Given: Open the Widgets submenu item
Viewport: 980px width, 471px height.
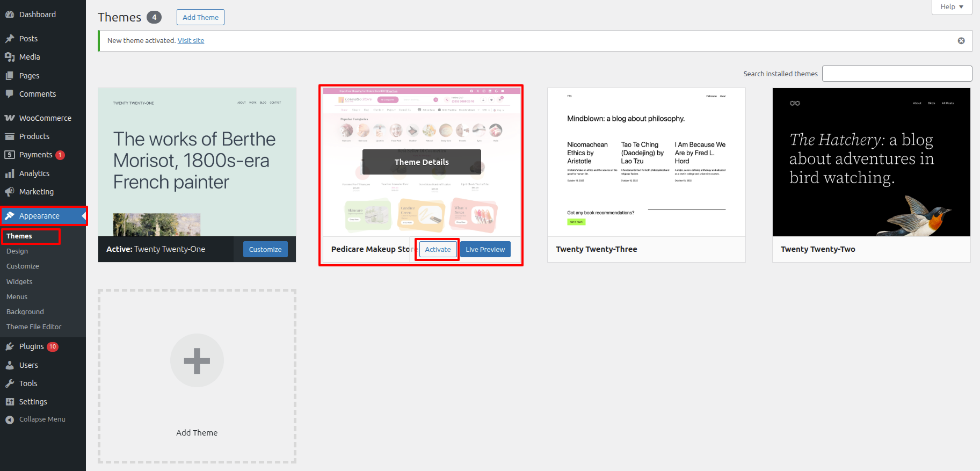Looking at the screenshot, I should pos(19,281).
